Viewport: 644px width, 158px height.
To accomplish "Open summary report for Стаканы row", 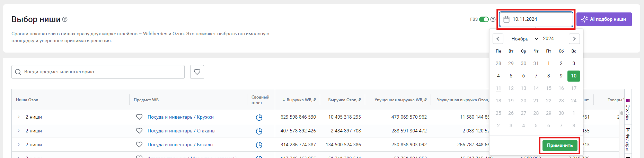I will click(259, 131).
